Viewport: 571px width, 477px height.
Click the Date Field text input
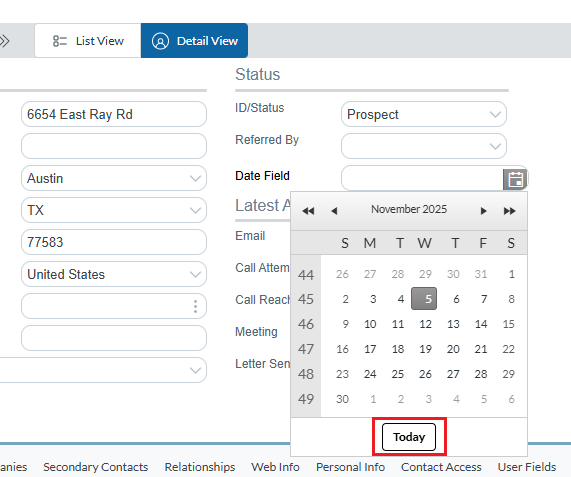pos(422,178)
